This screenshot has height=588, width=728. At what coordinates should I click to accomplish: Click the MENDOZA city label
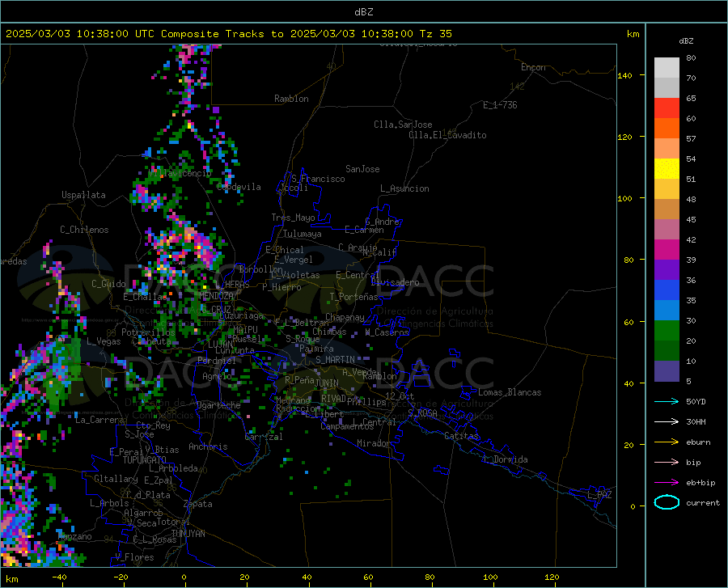pyautogui.click(x=216, y=296)
